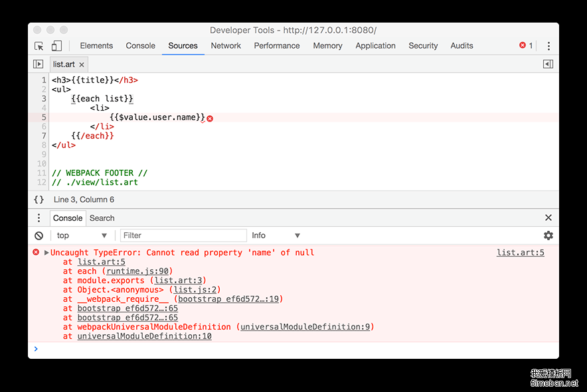Follow the universalModuleDefinition:10 link
The image size is (587, 392).
144,336
